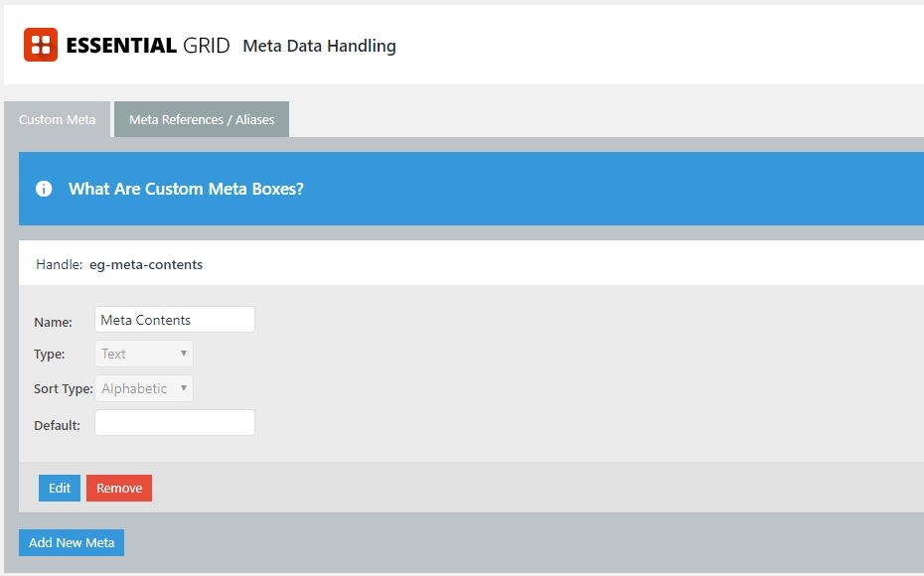The width and height of the screenshot is (924, 576).
Task: Click the Sort Type label
Action: click(x=63, y=388)
